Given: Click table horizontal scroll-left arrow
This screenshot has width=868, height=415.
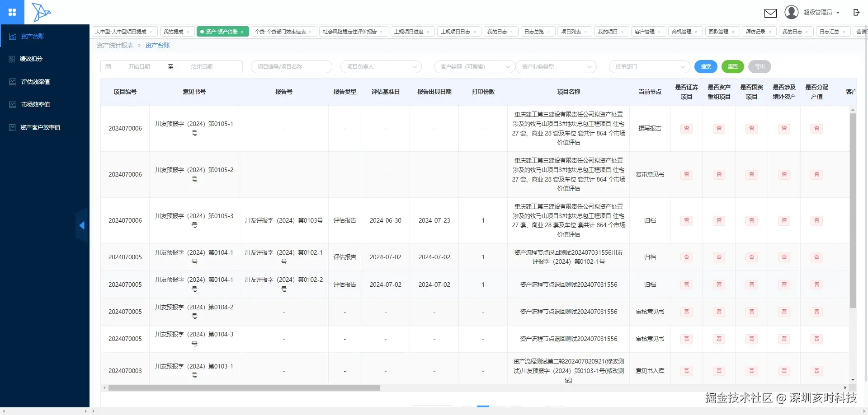Looking at the screenshot, I should click(104, 387).
